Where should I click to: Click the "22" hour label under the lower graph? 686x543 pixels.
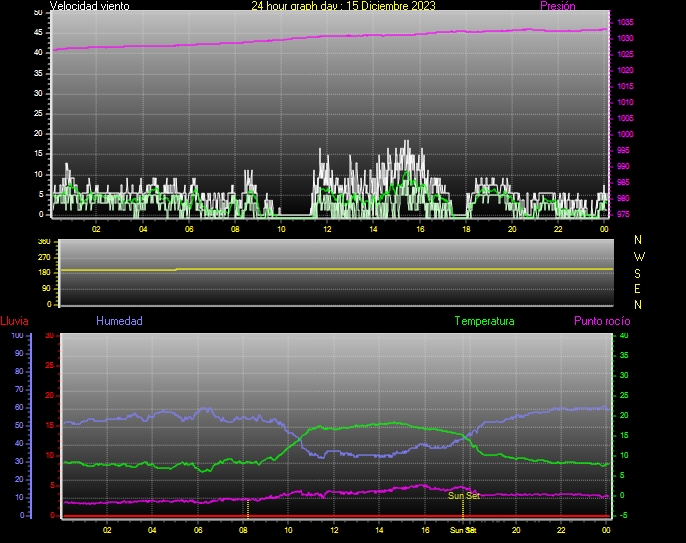pos(561,530)
